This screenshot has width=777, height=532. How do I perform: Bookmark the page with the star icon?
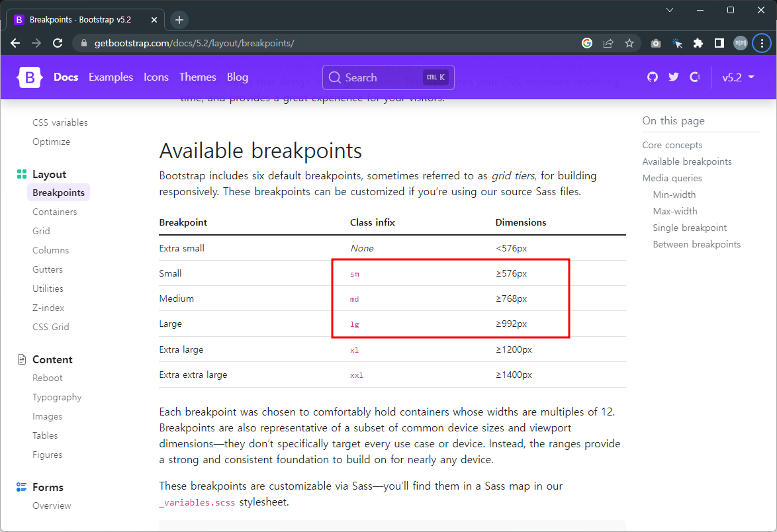click(x=629, y=43)
